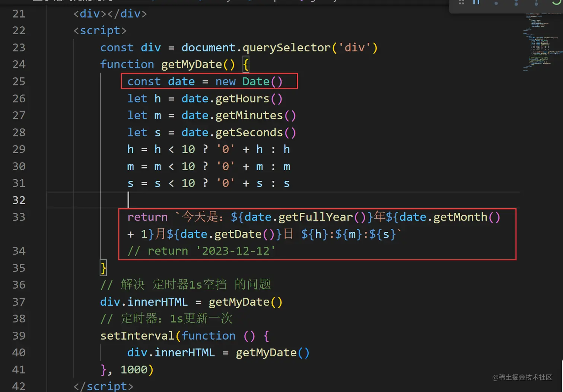This screenshot has width=563, height=392.
Task: Click 'setInterval' on line 39
Action: (x=137, y=335)
